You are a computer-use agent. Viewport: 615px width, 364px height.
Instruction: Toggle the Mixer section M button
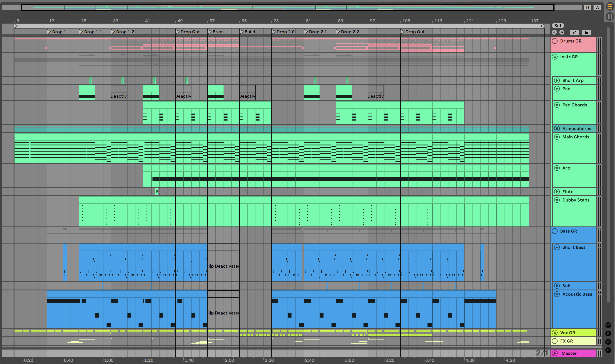(x=608, y=342)
